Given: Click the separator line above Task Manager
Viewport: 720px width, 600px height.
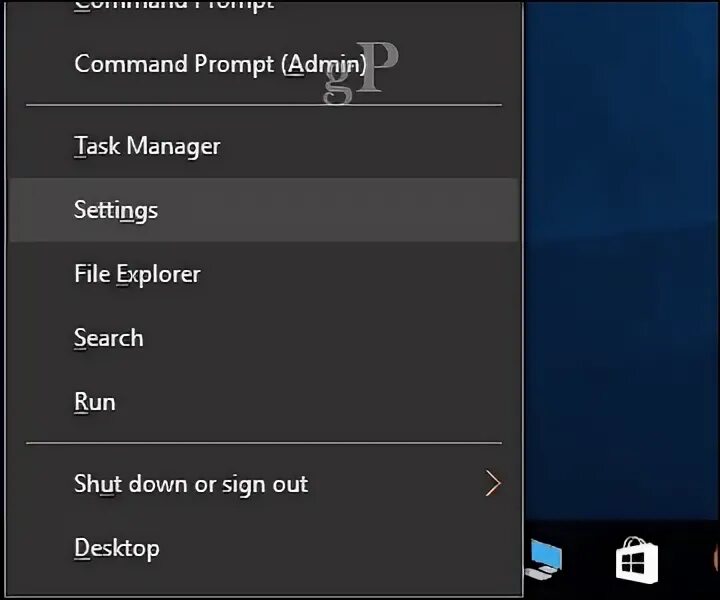Looking at the screenshot, I should pos(262,105).
